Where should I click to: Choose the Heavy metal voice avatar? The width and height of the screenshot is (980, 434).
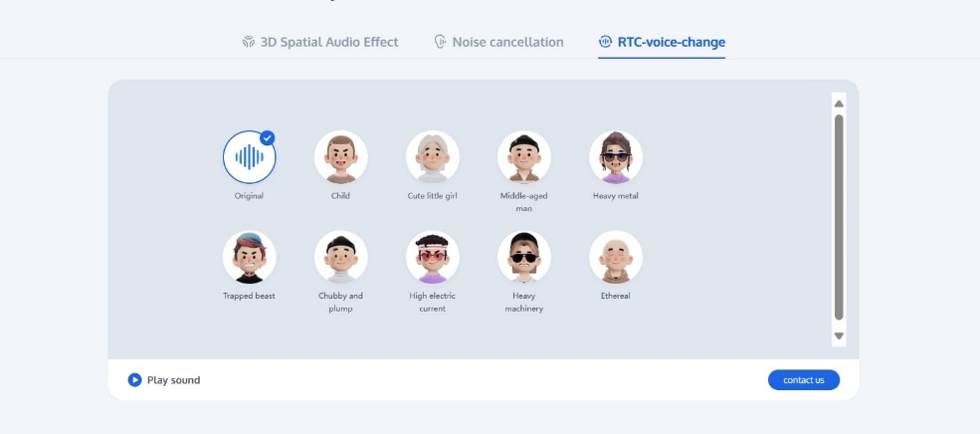coord(616,157)
